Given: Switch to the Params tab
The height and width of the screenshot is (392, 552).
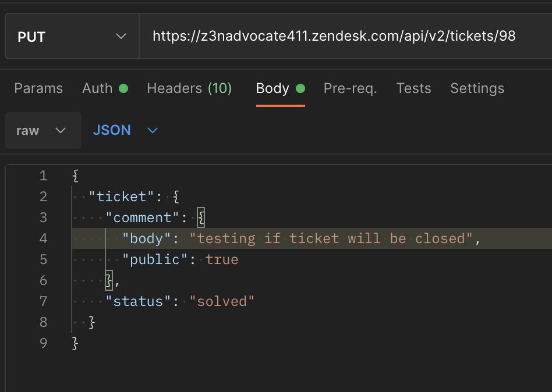Looking at the screenshot, I should pos(38,88).
